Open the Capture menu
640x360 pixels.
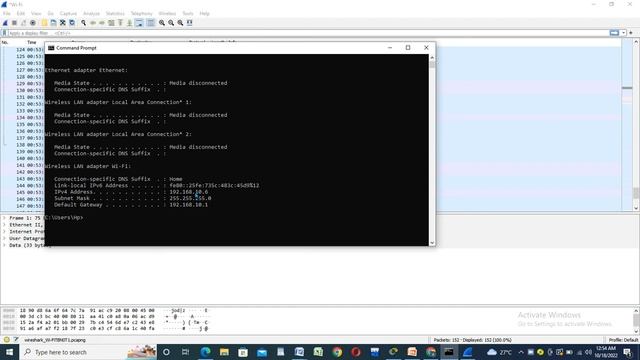tap(68, 13)
